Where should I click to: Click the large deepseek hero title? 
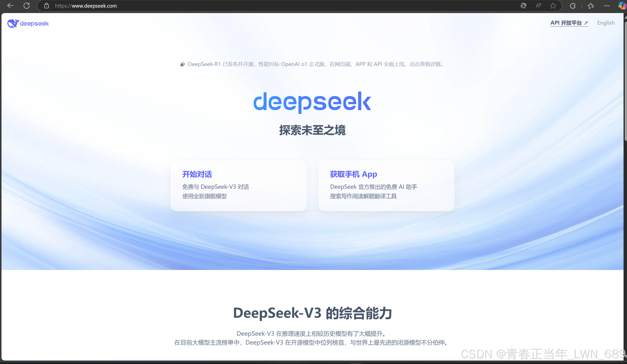pos(312,101)
